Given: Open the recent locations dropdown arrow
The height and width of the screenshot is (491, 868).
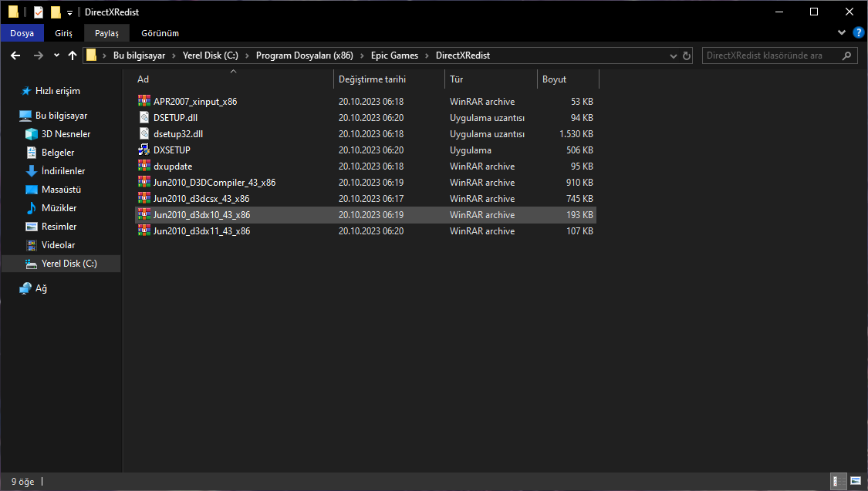Looking at the screenshot, I should tap(56, 55).
